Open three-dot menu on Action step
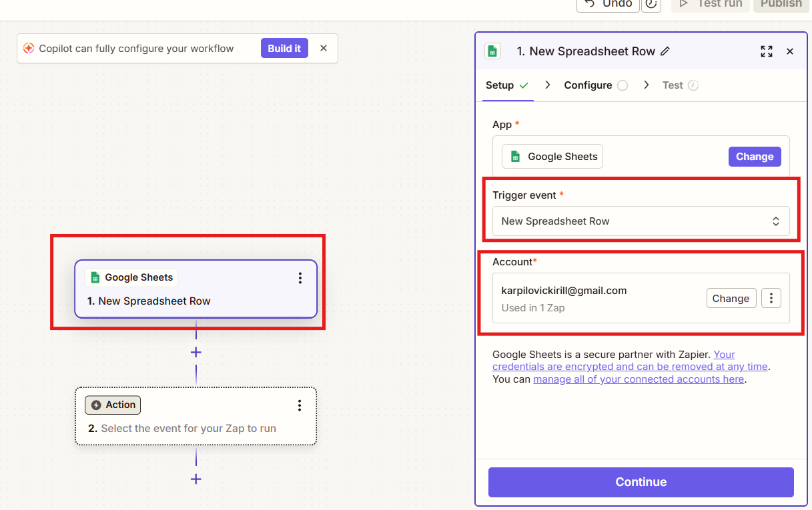 tap(300, 405)
